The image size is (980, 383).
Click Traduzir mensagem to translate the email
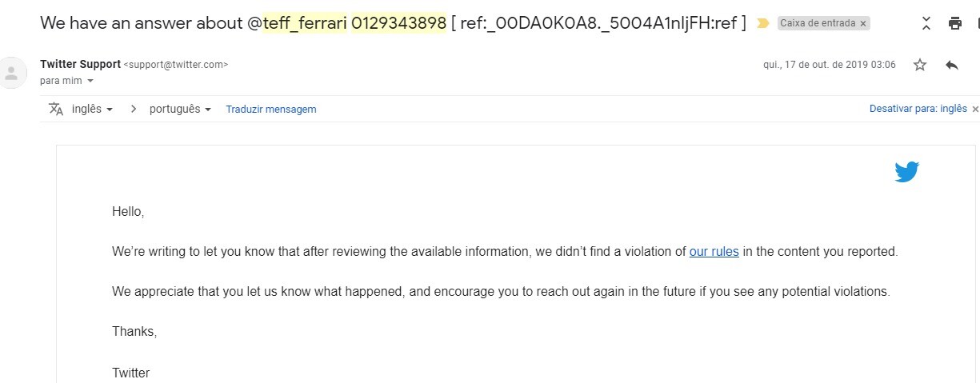coord(271,109)
